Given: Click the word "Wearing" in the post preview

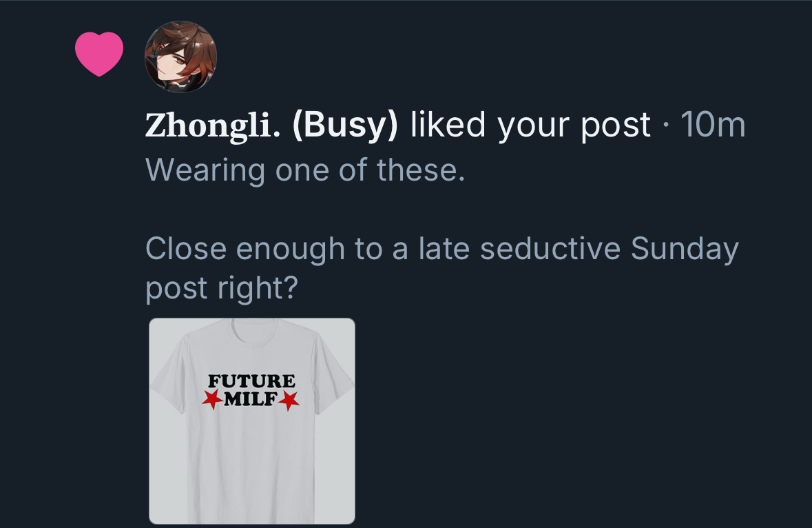Looking at the screenshot, I should pos(205,170).
